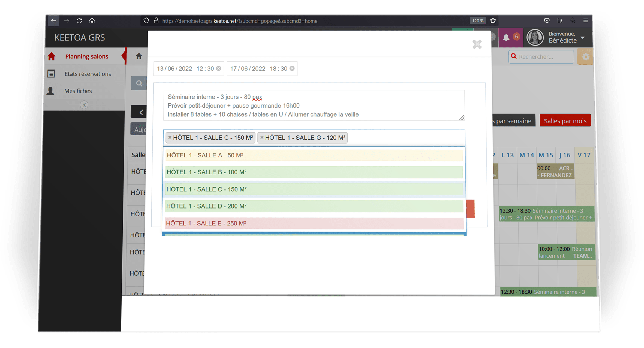
Task: Click browser reload page icon
Action: tap(79, 21)
